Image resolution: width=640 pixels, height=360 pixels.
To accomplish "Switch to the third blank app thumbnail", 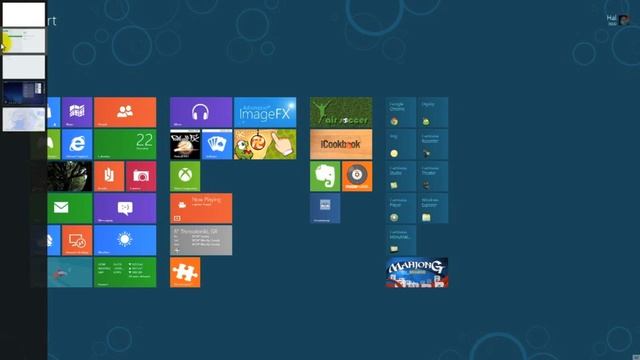I will coord(24,67).
